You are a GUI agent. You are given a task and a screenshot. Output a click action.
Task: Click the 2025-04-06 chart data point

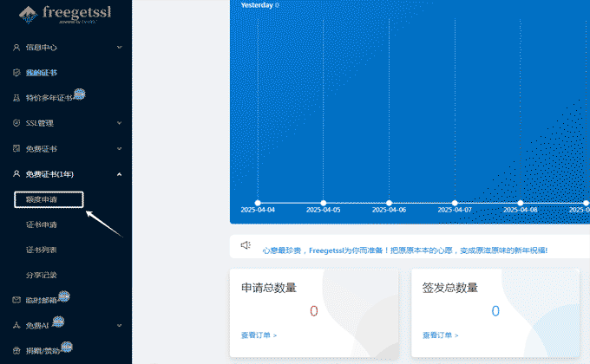389,203
